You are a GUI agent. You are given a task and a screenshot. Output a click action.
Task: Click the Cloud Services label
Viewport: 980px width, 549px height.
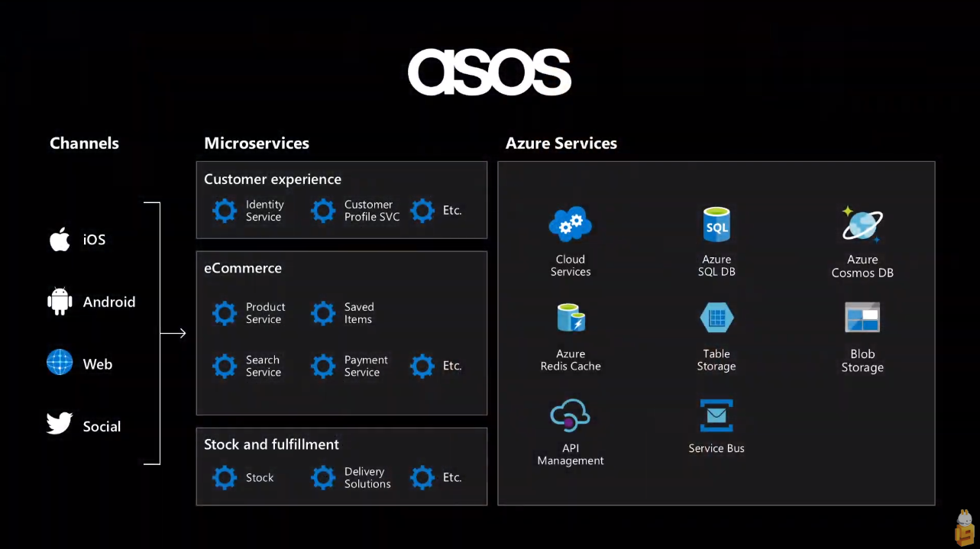pyautogui.click(x=571, y=266)
